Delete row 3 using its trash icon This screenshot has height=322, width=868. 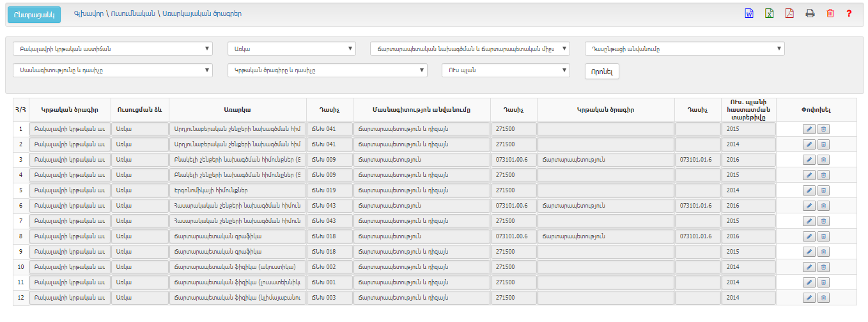coord(823,160)
